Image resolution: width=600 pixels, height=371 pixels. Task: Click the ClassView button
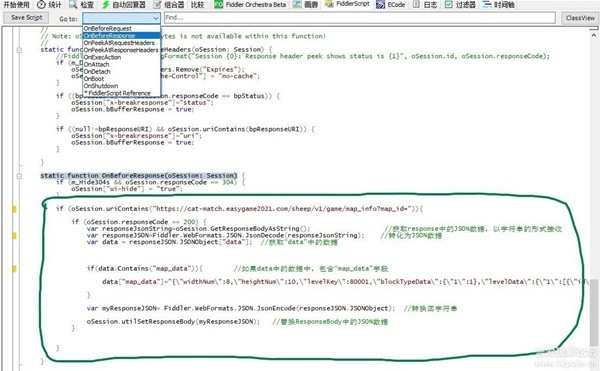(580, 18)
